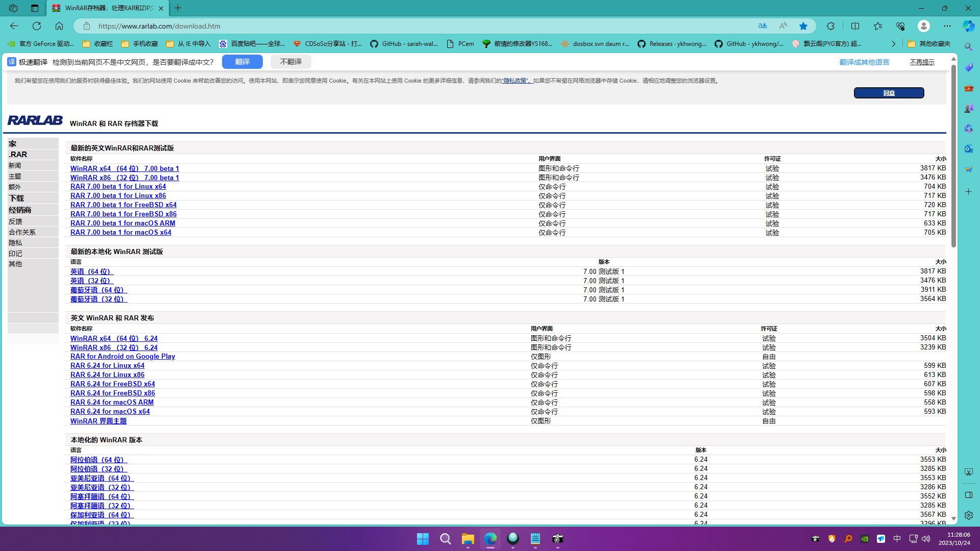Click the RARLAB logo

[x=35, y=120]
